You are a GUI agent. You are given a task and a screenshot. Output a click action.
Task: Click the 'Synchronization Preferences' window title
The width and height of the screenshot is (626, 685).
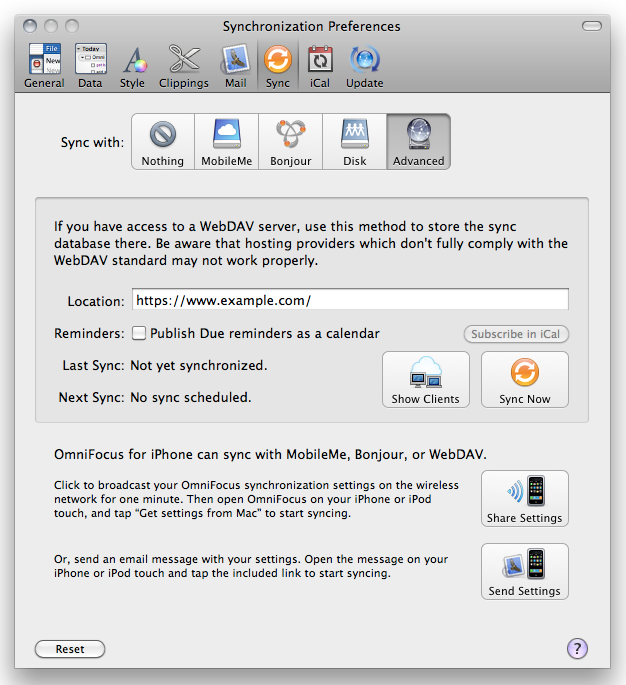click(311, 26)
